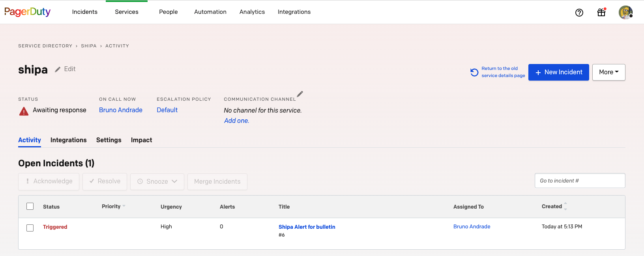Open the help question mark icon
Viewport: 644px width, 256px height.
click(x=579, y=13)
